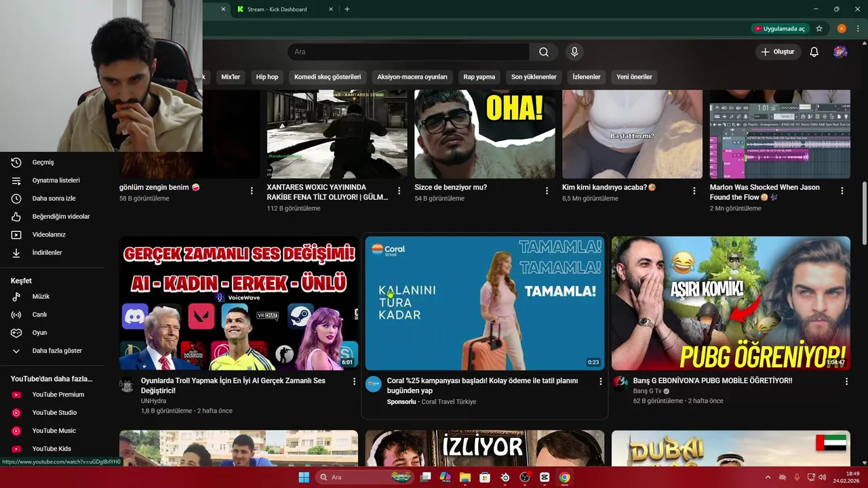Open Coral Travel ad thumbnail
This screenshot has width=868, height=488.
[485, 303]
